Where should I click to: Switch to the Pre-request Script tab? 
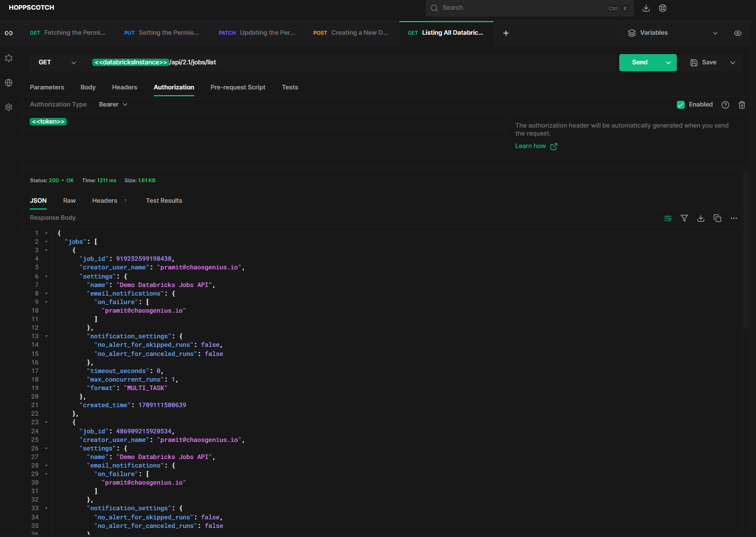click(237, 87)
